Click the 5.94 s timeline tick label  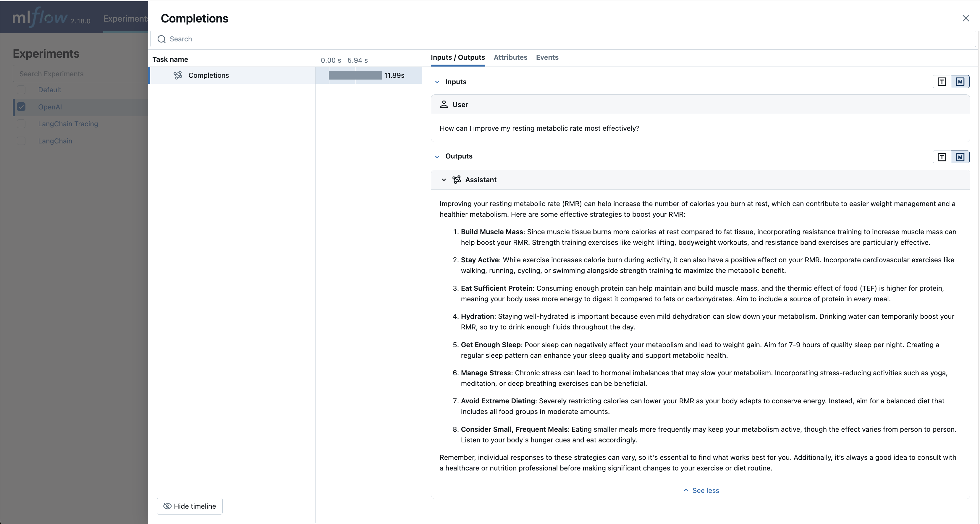click(358, 60)
